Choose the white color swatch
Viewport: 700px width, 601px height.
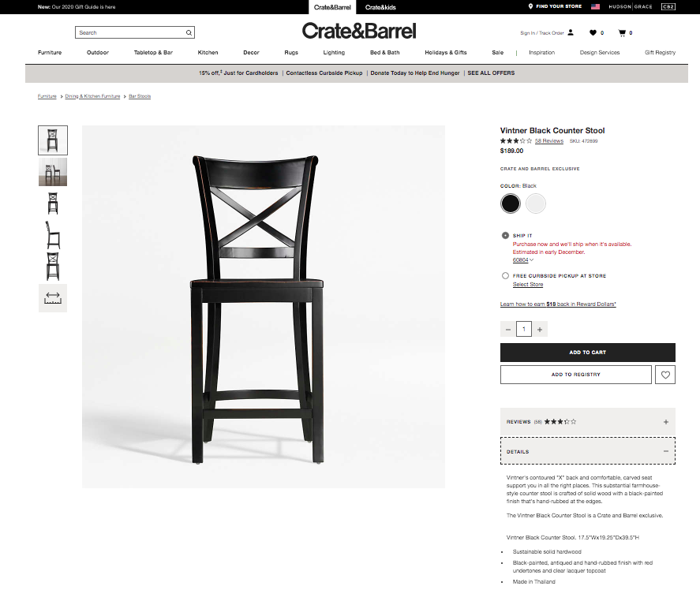[535, 203]
